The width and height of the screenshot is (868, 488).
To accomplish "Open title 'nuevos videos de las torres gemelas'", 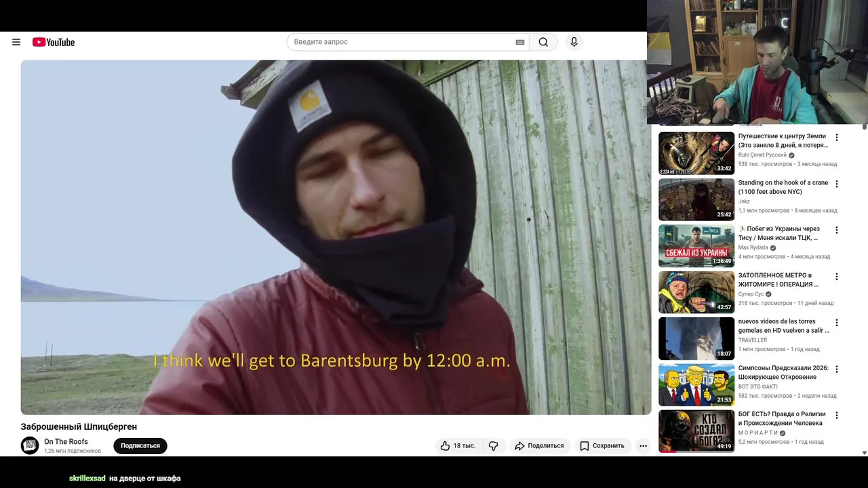I will click(783, 326).
